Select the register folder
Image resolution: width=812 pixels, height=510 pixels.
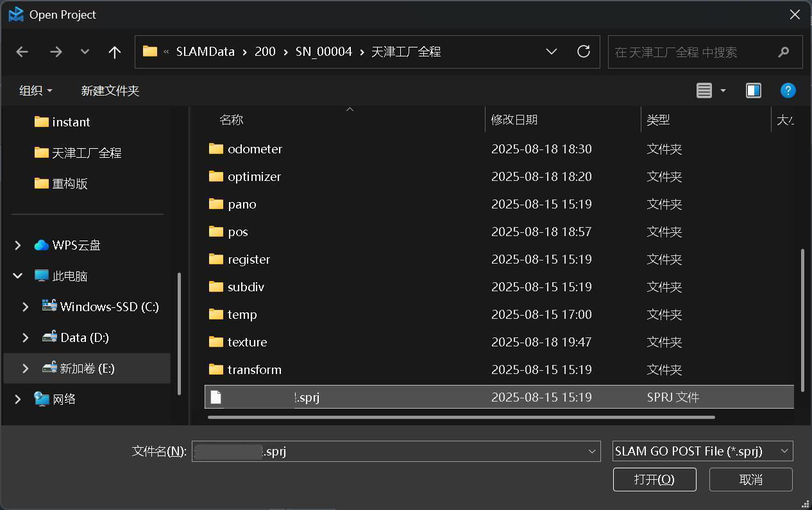239,259
